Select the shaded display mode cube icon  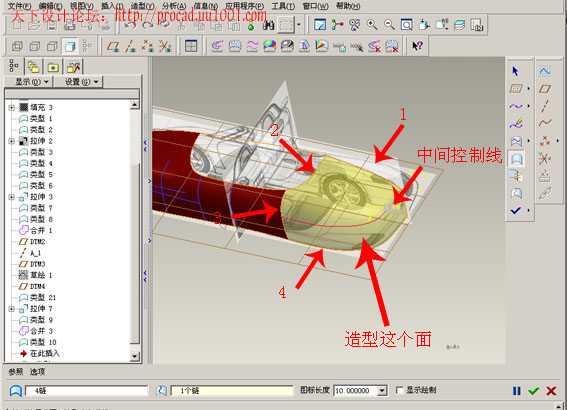click(x=70, y=46)
